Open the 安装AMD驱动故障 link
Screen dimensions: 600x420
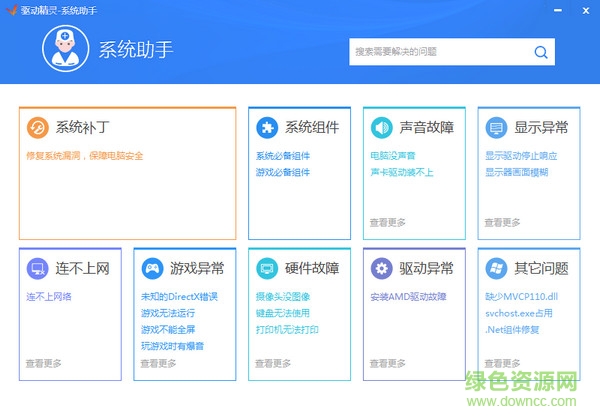tap(408, 296)
